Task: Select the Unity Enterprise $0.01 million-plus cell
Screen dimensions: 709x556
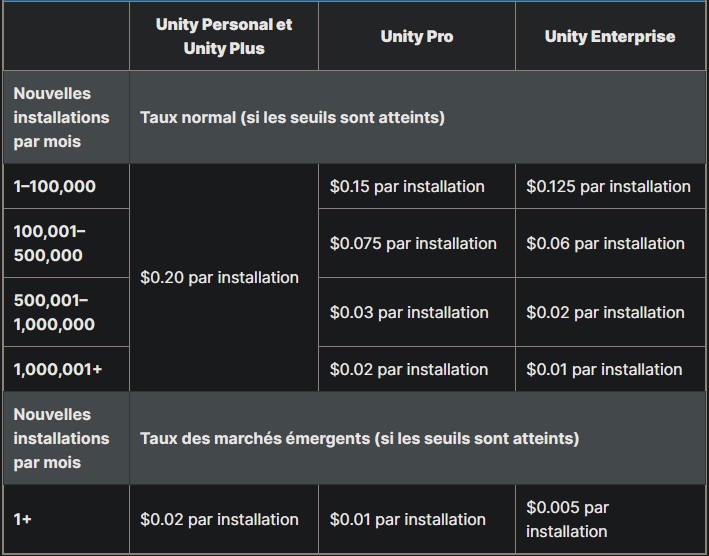Action: [x=604, y=370]
